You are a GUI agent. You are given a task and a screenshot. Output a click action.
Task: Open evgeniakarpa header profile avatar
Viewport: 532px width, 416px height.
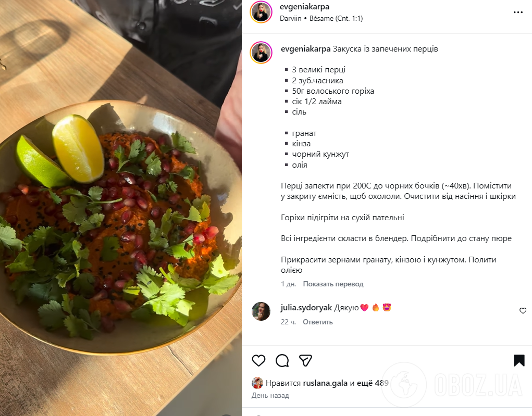[261, 12]
